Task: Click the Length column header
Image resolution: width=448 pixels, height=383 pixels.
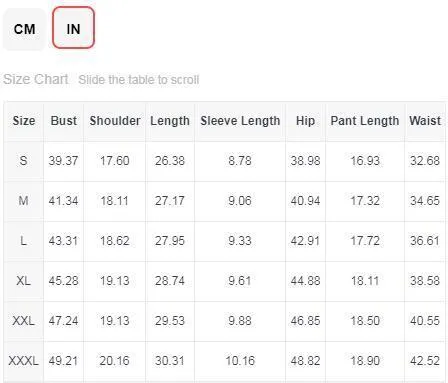Action: pos(170,121)
